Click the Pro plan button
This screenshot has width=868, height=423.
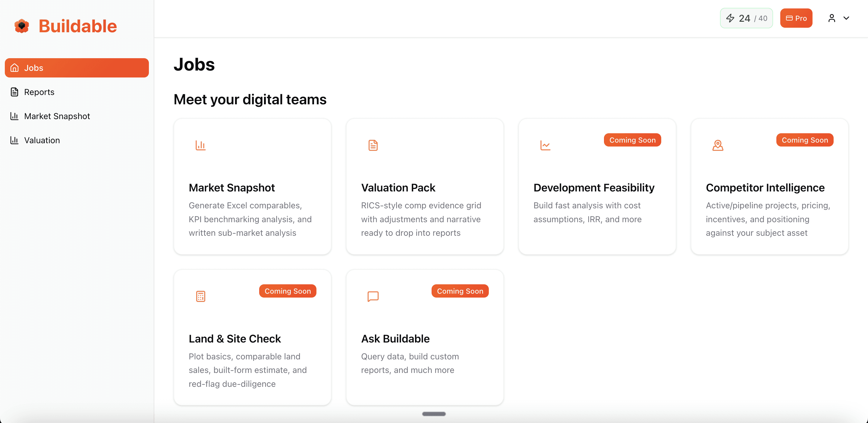pos(796,18)
